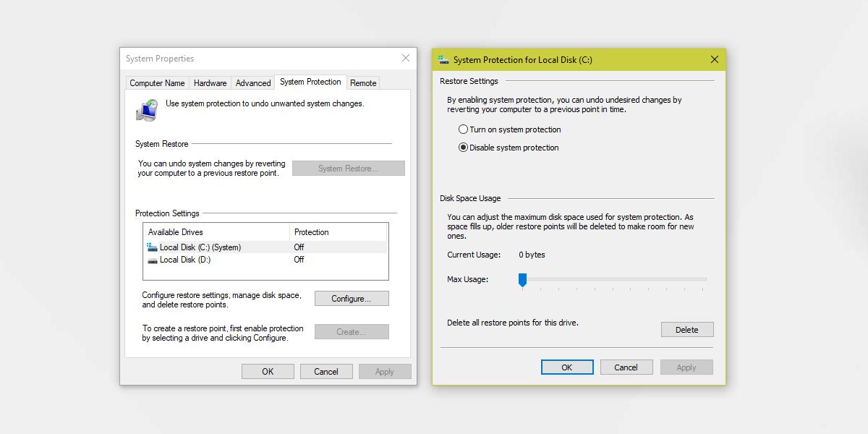Screen dimensions: 868x434
Task: Select the Computer Name tab
Action: click(157, 82)
